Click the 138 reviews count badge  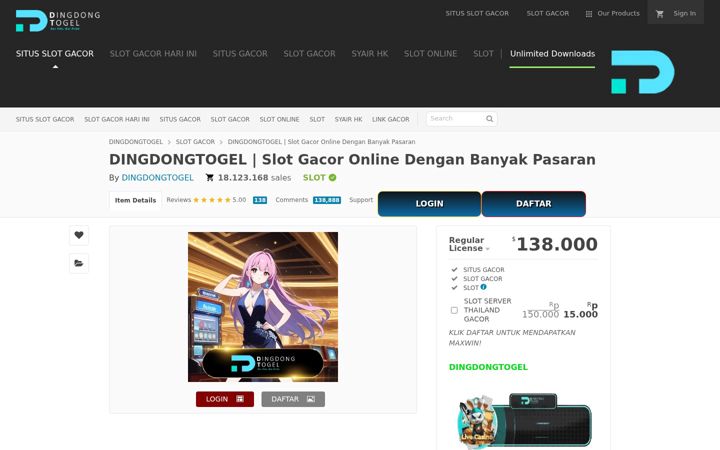[x=260, y=200]
